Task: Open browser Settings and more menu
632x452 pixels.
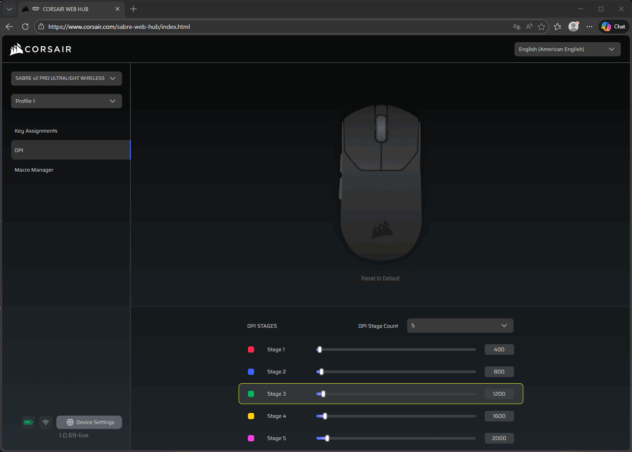Action: click(589, 26)
